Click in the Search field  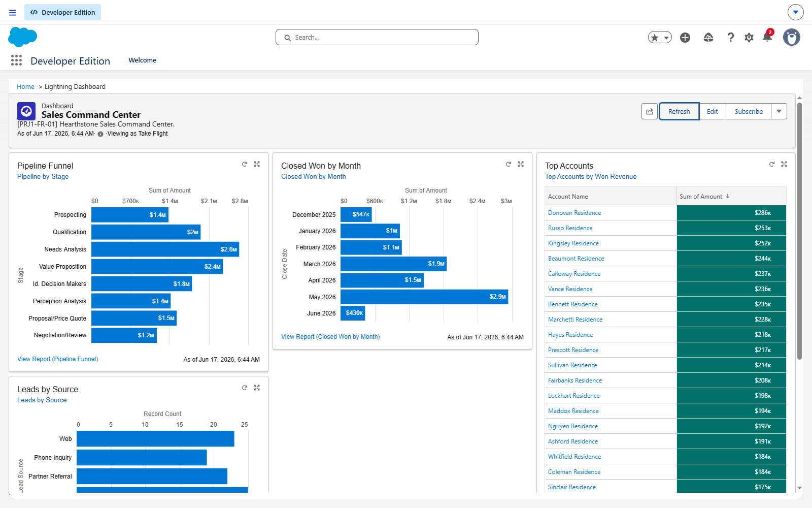point(377,37)
